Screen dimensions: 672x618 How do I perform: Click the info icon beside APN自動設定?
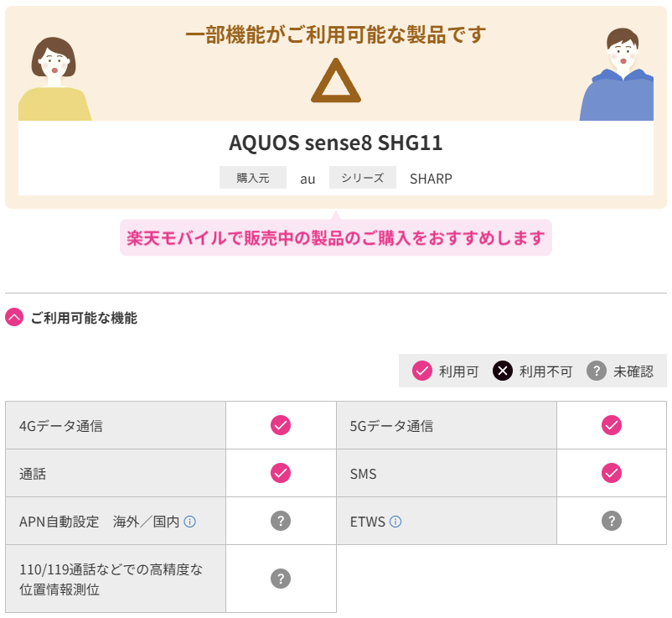189,522
